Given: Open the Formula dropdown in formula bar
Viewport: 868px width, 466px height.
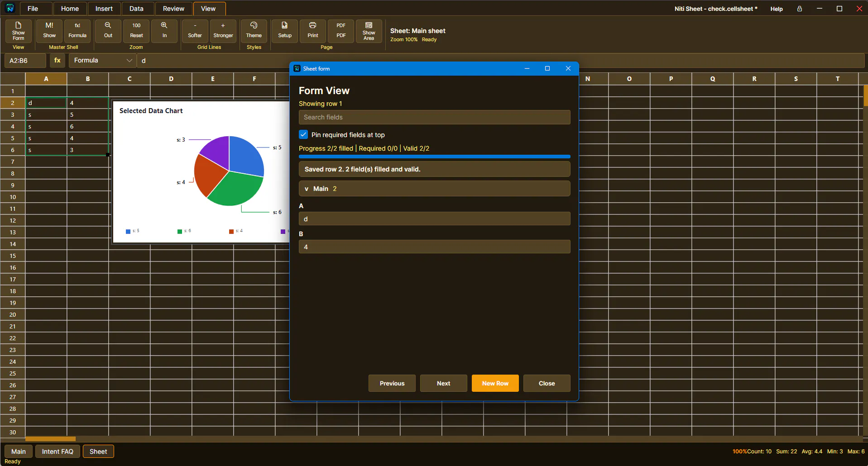Looking at the screenshot, I should [103, 60].
